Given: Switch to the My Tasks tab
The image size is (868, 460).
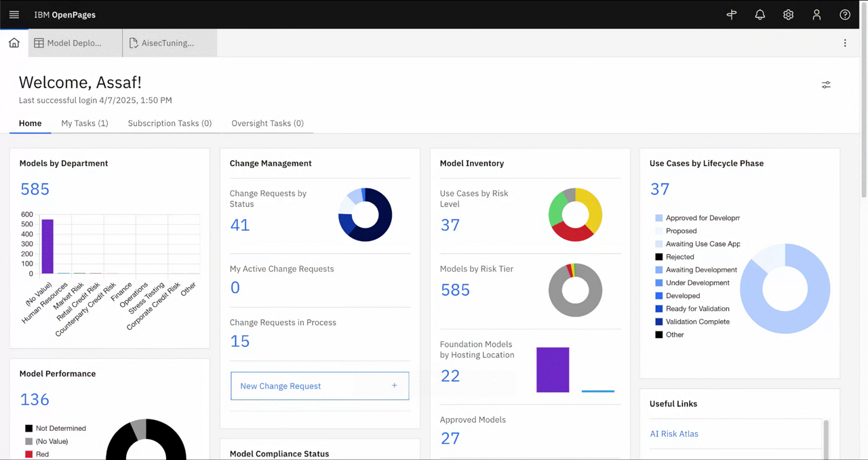Looking at the screenshot, I should pos(84,123).
